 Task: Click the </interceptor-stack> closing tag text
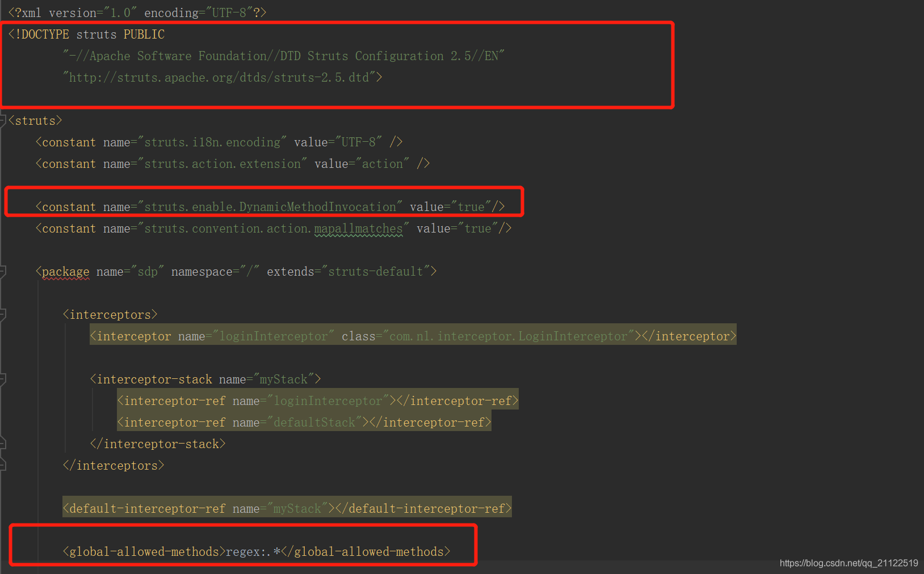tap(158, 444)
